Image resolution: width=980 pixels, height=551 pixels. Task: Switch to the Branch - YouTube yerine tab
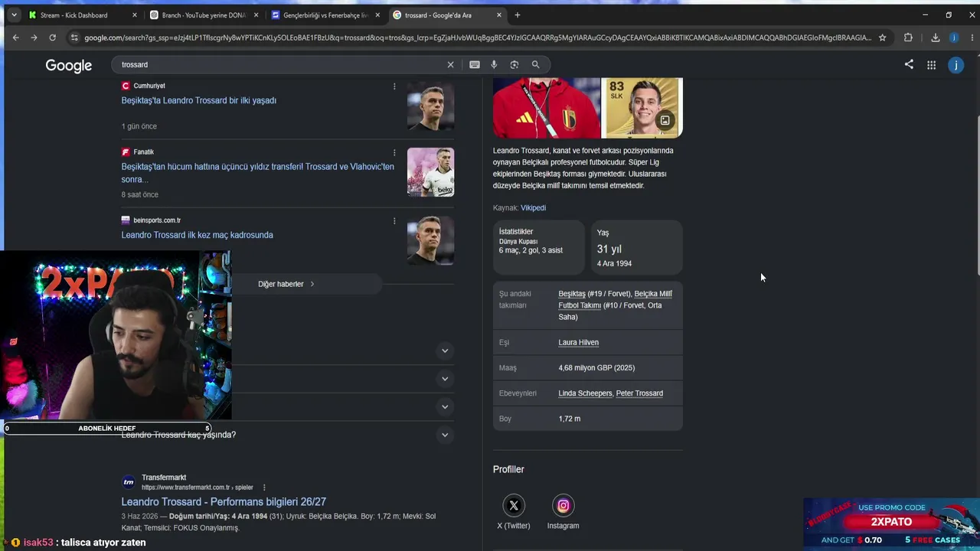pos(204,15)
